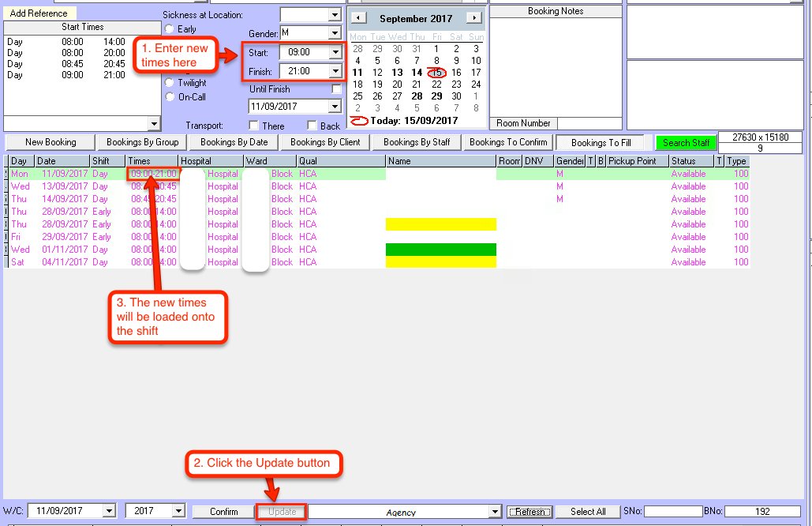Viewport: 812px width, 526px height.
Task: Tick the Until Finish checkbox
Action: point(337,90)
